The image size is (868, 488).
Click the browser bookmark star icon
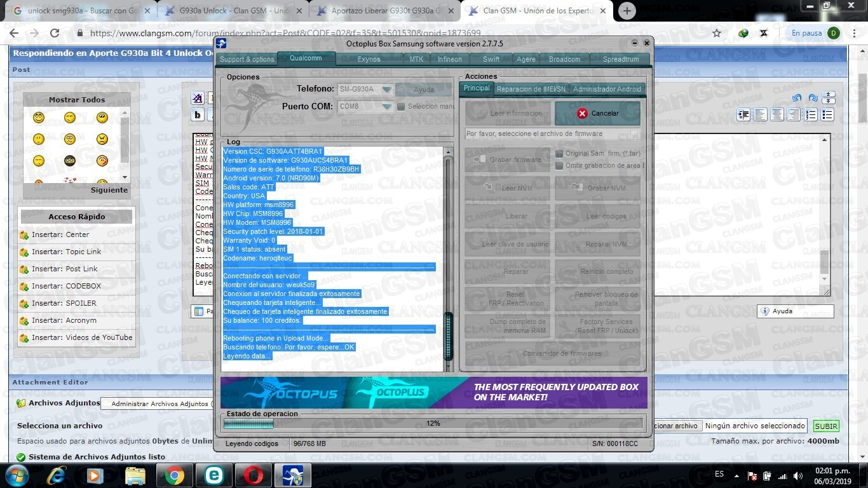pyautogui.click(x=717, y=33)
